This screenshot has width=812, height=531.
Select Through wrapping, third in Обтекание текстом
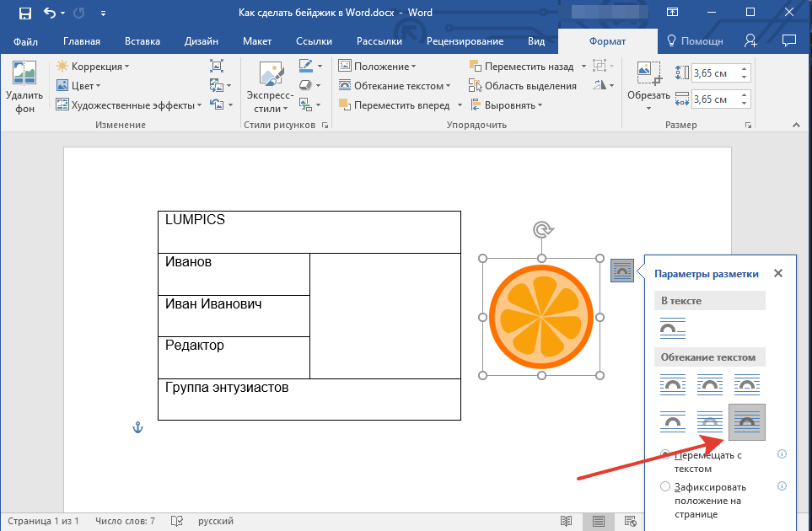746,385
